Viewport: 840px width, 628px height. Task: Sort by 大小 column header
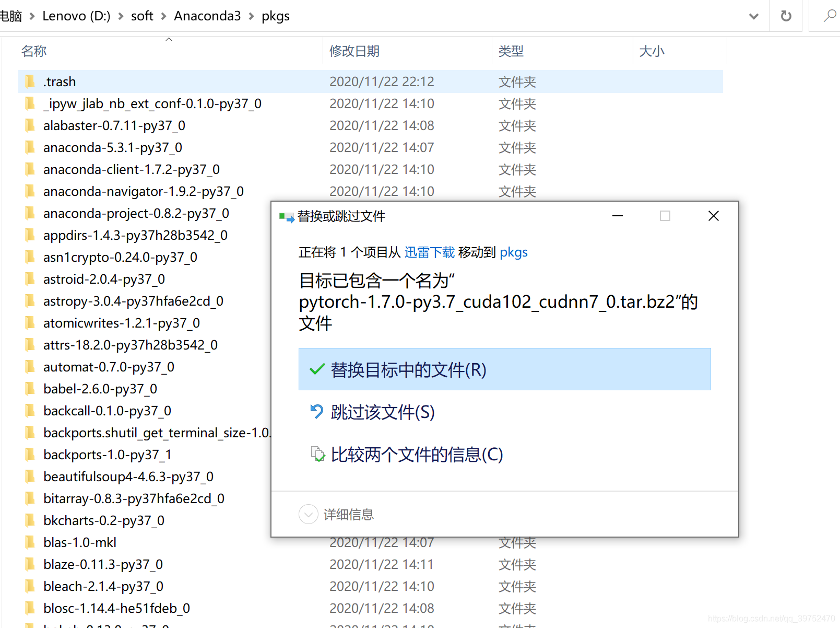tap(652, 51)
